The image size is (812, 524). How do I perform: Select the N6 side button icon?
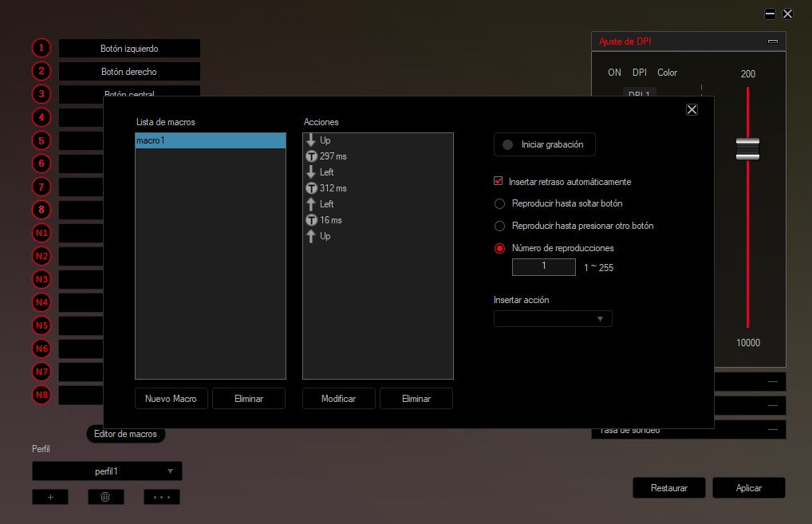click(x=41, y=349)
